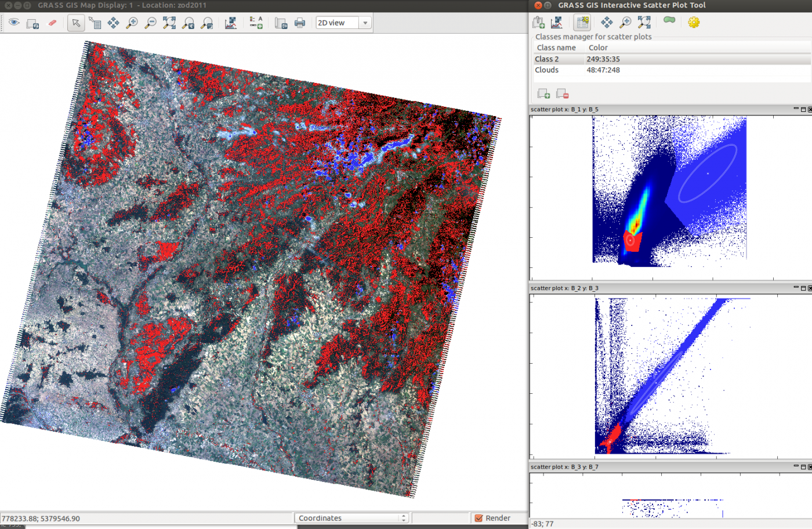Activate the Zoom out magnifier tool
Image resolution: width=812 pixels, height=529 pixels.
pos(150,23)
